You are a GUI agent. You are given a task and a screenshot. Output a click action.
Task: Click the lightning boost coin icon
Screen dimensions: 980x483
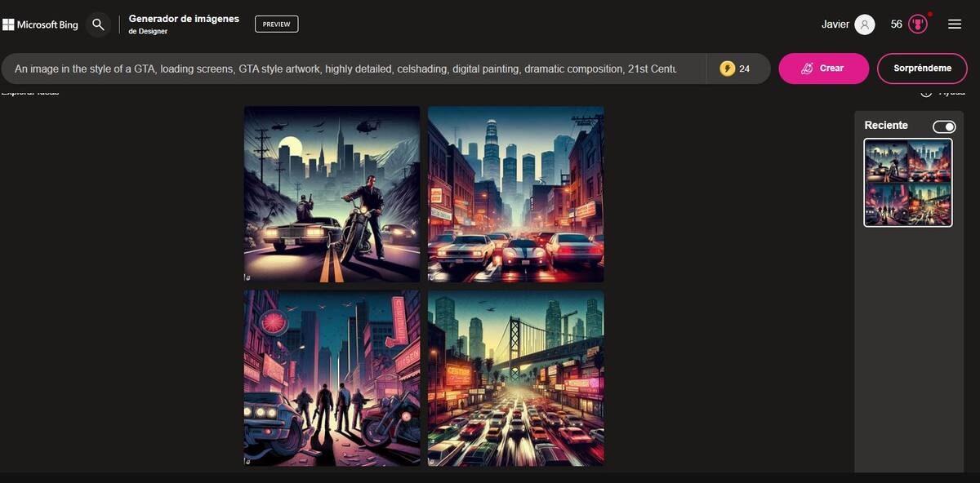(727, 69)
